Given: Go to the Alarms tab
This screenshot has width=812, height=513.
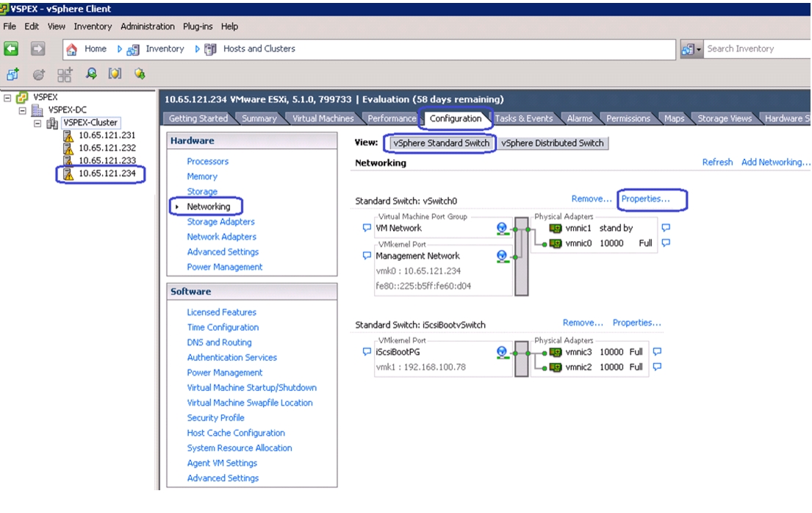Looking at the screenshot, I should 580,118.
